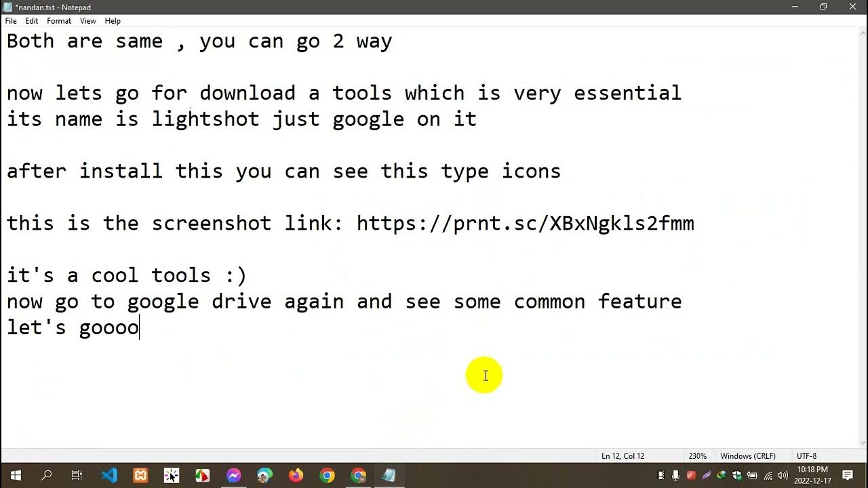This screenshot has height=488, width=868.
Task: Open Microsoft Edge profile icon on taskbar
Action: tap(264, 476)
